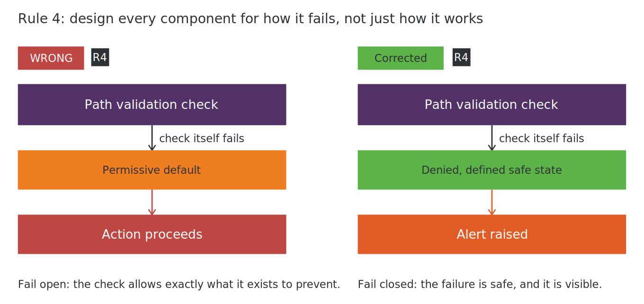The image size is (644, 304).
Task: Click the green Corrected label
Action: tap(401, 58)
